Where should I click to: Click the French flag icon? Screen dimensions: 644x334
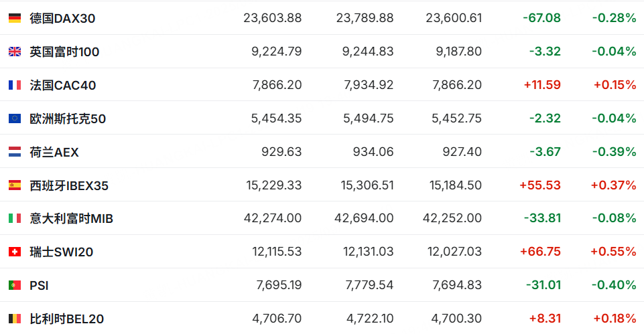(15, 85)
